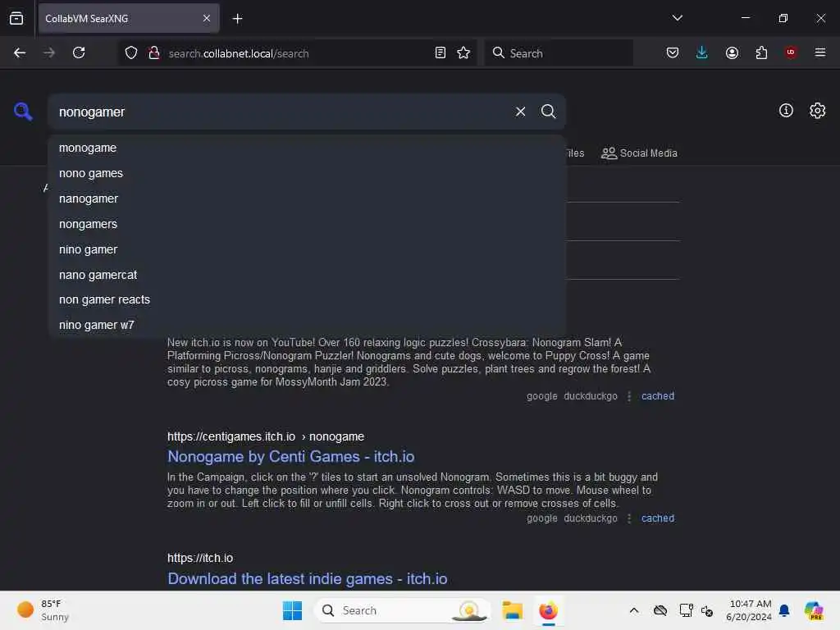Screen dimensions: 840x630
Task: Click the Windows taskbar Search box
Action: [402, 610]
